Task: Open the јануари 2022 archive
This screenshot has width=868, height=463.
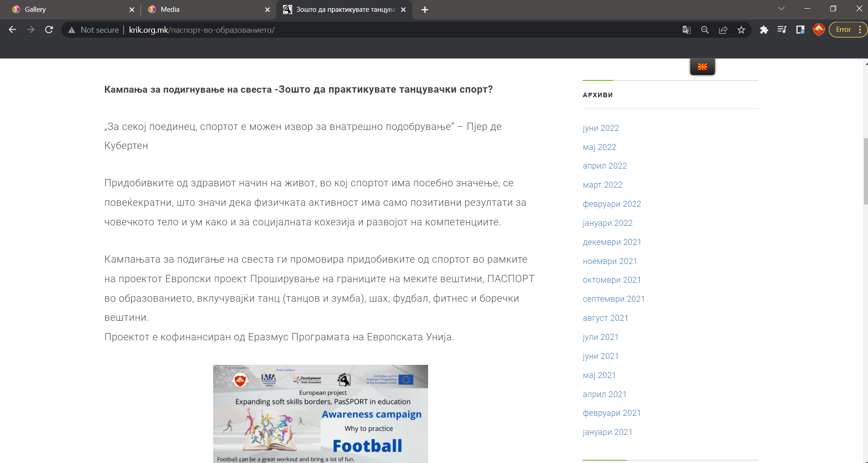Action: [x=608, y=223]
